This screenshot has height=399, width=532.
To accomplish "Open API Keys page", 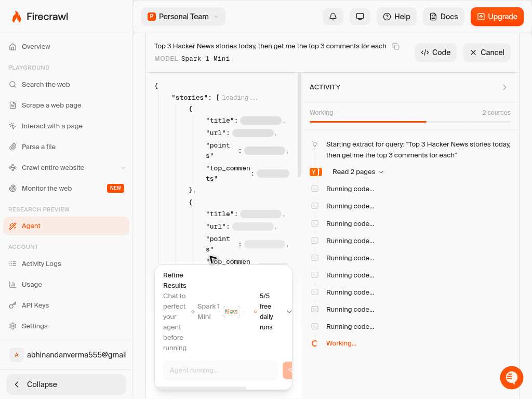I will pyautogui.click(x=66, y=305).
